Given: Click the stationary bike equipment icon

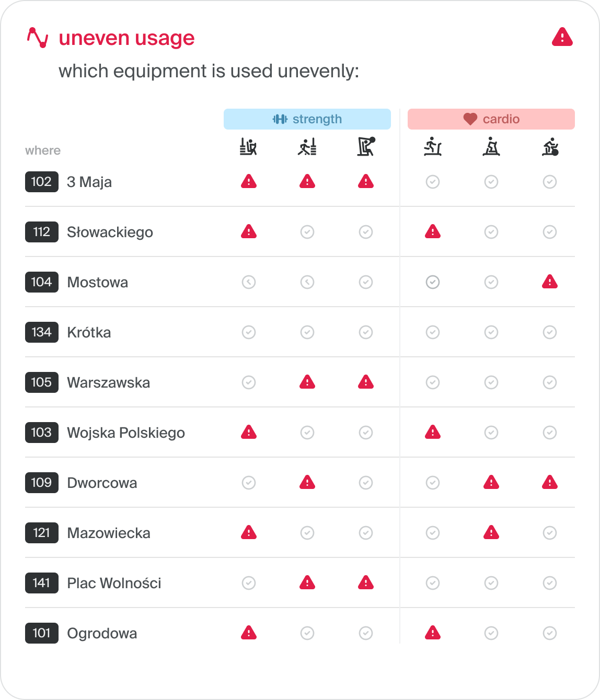Looking at the screenshot, I should tap(550, 147).
